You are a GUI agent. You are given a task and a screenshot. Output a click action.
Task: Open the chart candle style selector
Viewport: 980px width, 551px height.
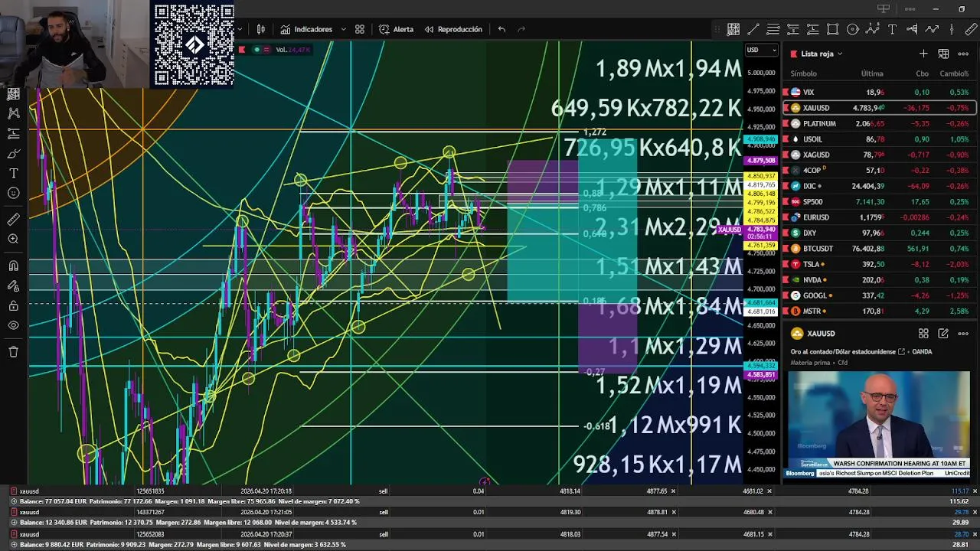pos(261,29)
